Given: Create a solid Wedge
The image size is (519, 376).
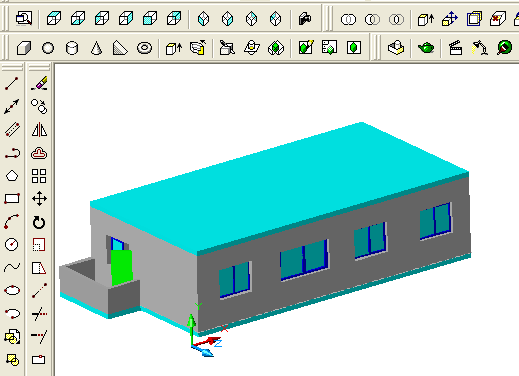Looking at the screenshot, I should (x=120, y=48).
